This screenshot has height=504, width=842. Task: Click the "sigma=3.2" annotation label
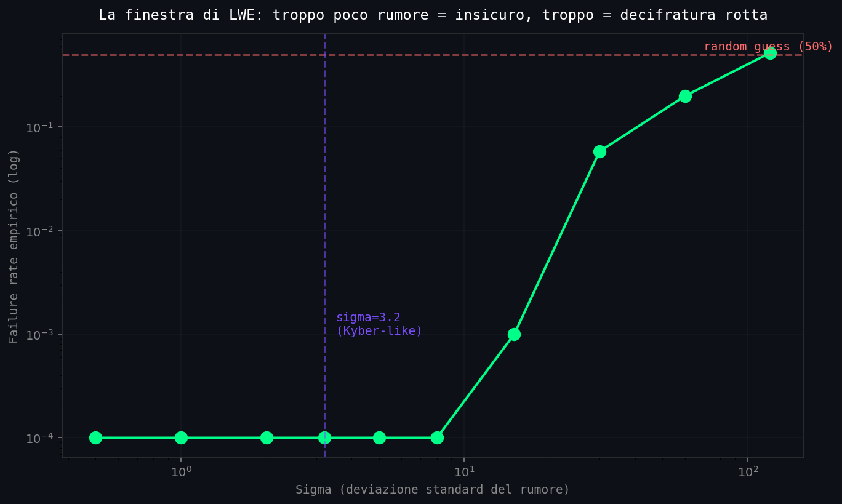368,318
